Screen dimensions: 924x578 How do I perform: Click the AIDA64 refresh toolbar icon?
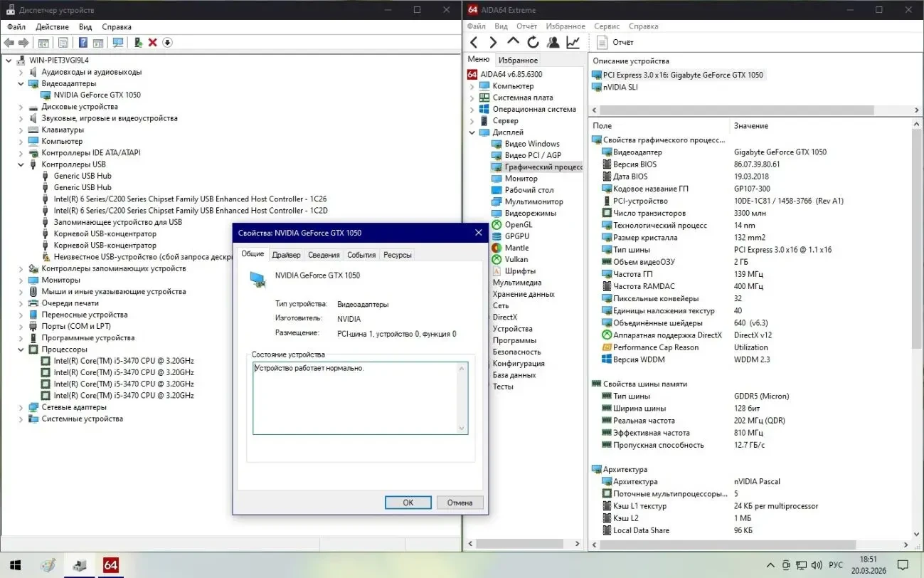tap(533, 43)
